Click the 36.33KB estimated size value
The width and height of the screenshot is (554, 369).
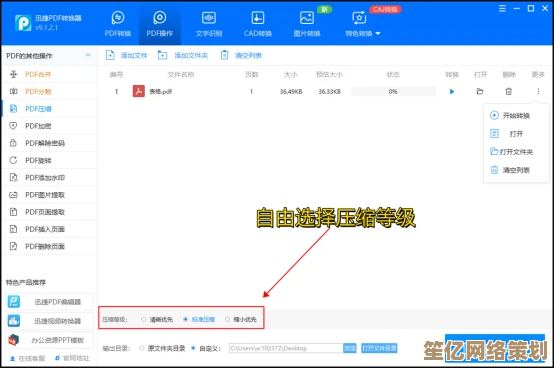tap(329, 92)
